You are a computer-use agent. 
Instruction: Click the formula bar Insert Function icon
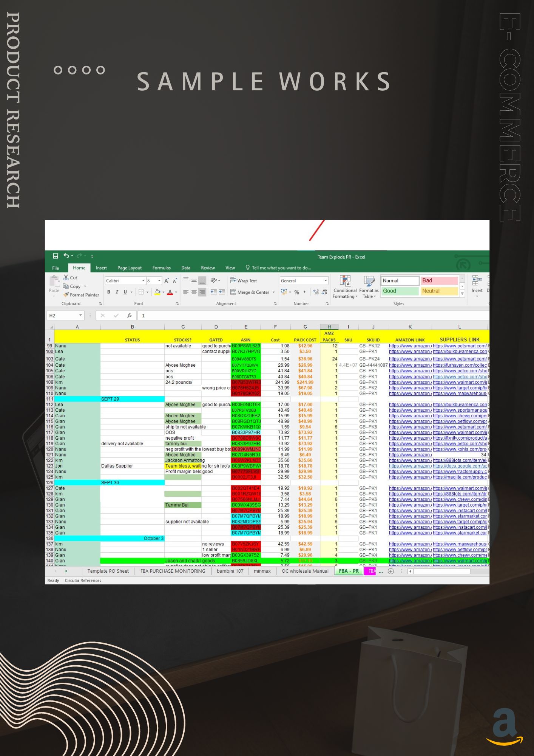pyautogui.click(x=130, y=316)
